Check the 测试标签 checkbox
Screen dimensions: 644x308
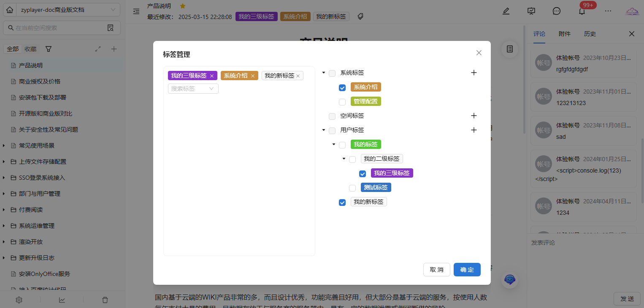(352, 188)
